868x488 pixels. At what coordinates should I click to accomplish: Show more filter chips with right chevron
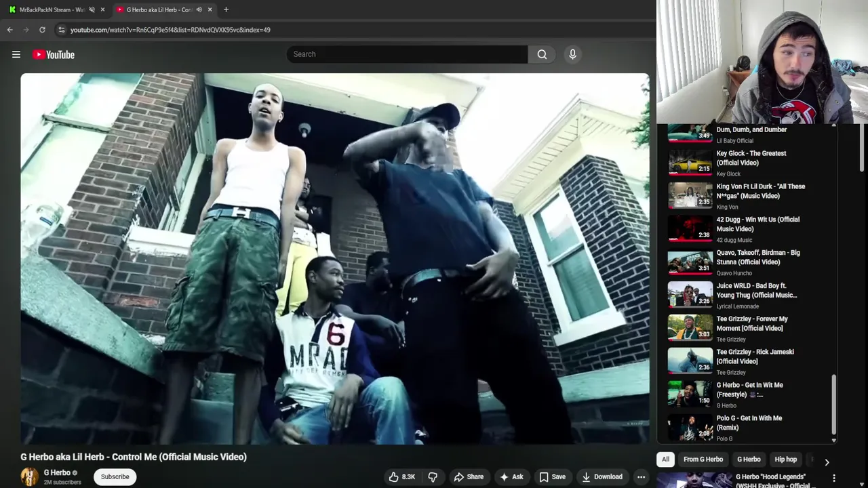[x=827, y=462]
